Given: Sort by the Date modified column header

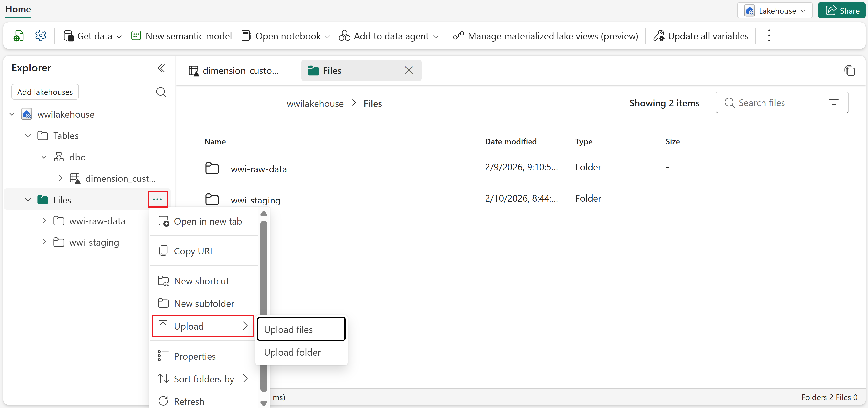Looking at the screenshot, I should (x=511, y=142).
